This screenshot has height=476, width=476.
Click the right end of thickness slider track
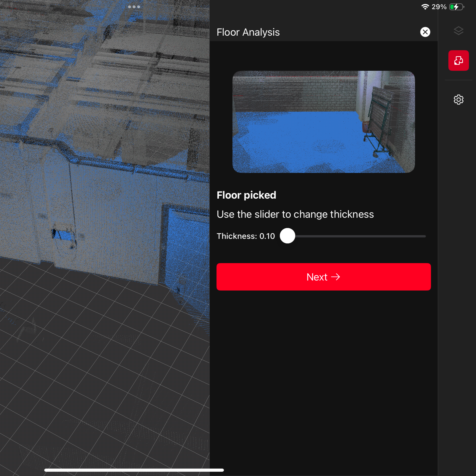(x=424, y=236)
